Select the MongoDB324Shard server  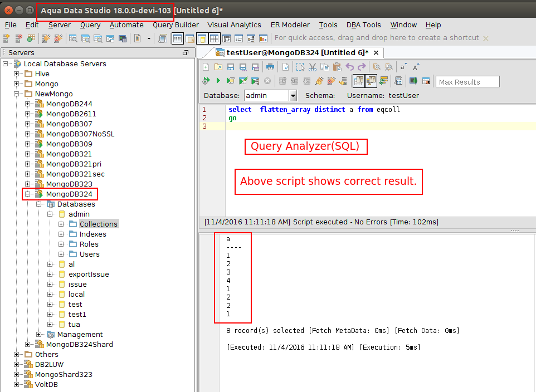[79, 345]
